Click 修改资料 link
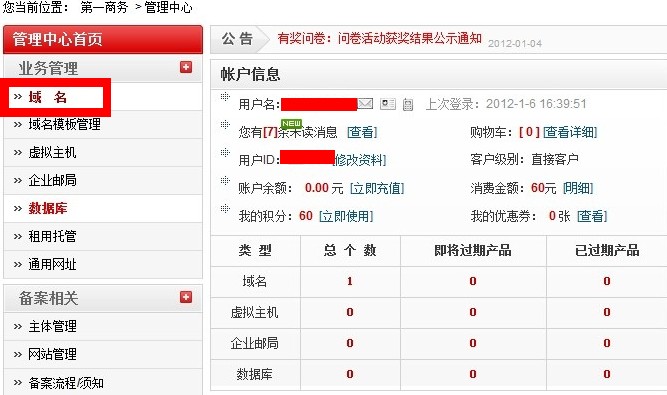The image size is (667, 395). tap(360, 160)
